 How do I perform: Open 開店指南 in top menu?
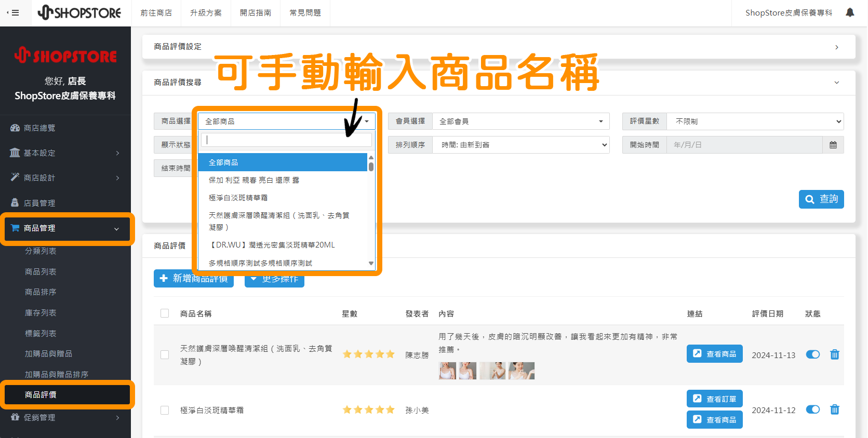coord(256,13)
